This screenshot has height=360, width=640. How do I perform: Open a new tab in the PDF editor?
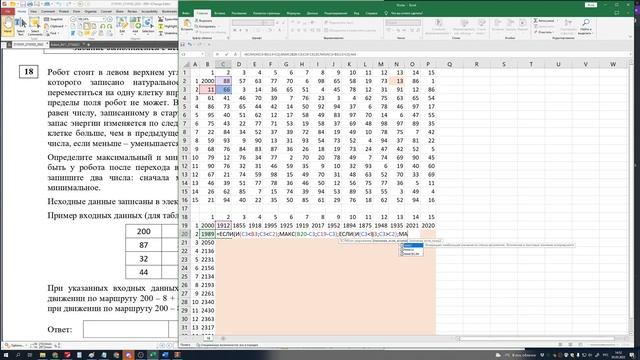(x=89, y=44)
